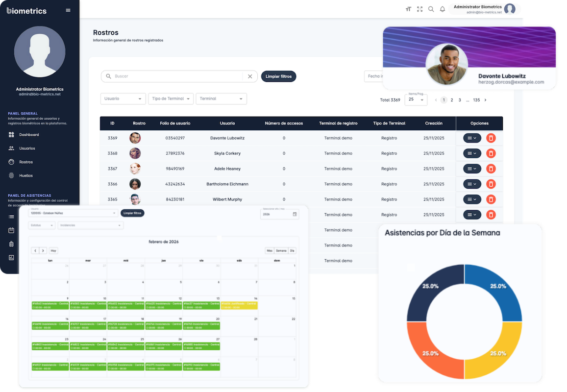Image resolution: width=567 pixels, height=392 pixels.
Task: Click the search magnifier icon in top bar
Action: click(431, 9)
